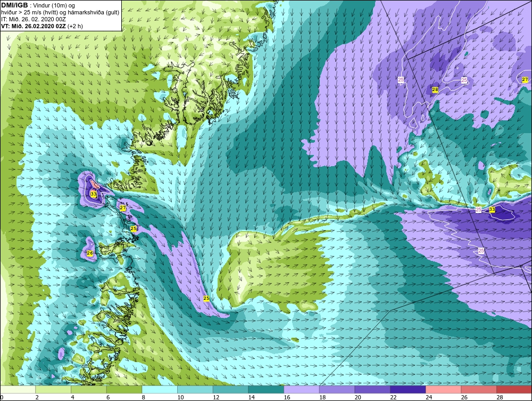The image size is (532, 401).
Task: Pick the 16–18 m/s light lavender swatch
Action: [301, 389]
